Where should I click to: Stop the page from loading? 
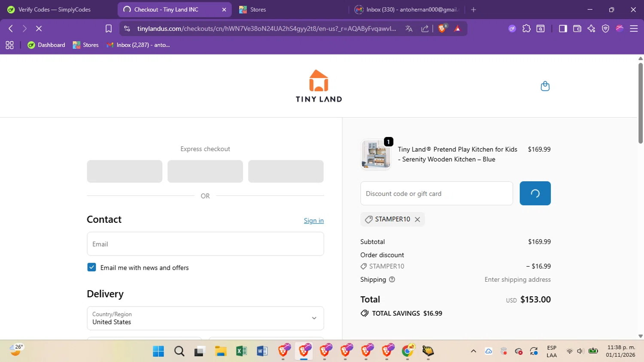pos(39,28)
